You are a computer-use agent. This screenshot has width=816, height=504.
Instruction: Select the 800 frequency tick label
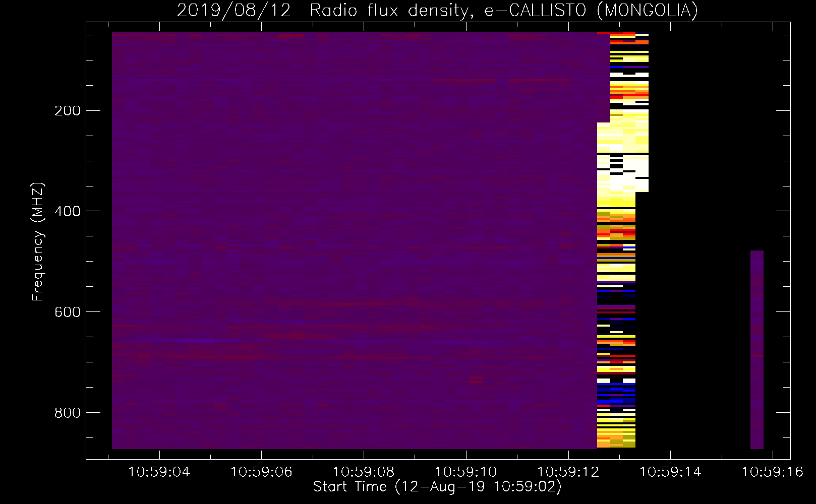(x=68, y=413)
